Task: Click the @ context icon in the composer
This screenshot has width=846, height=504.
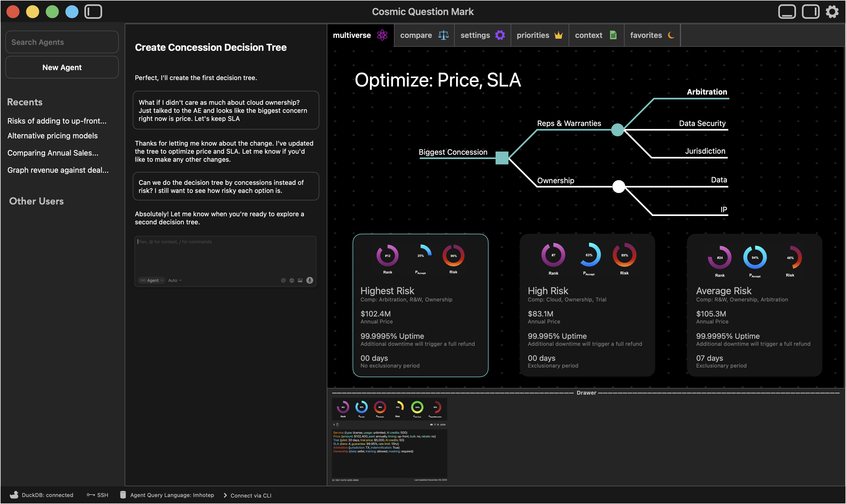Action: click(x=284, y=280)
